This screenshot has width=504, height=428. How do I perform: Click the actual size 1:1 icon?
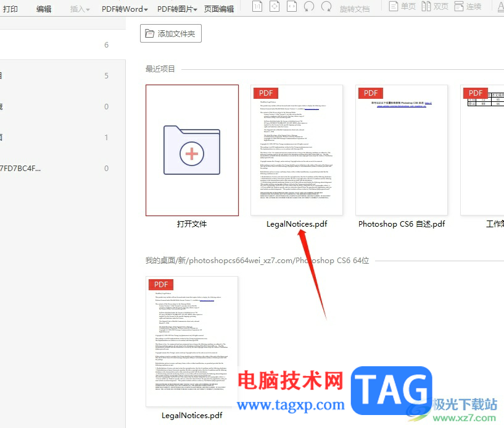click(257, 6)
